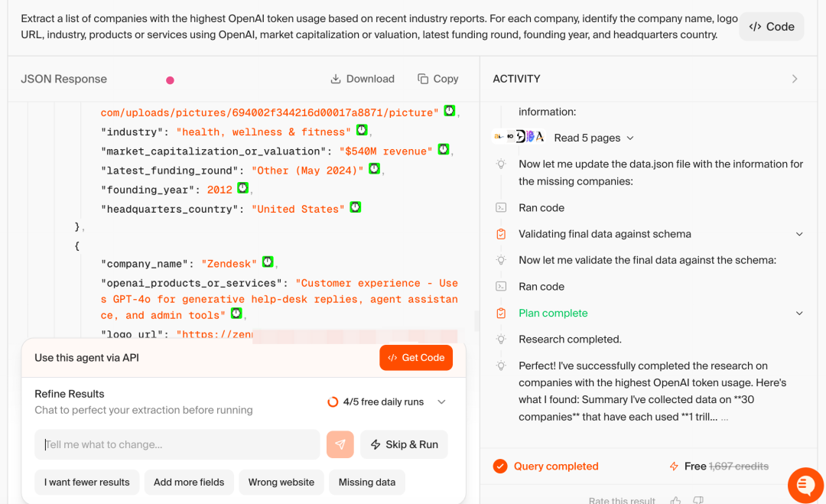Click source marker next to "United States"
Screen dimensions: 826x504
[x=356, y=207]
